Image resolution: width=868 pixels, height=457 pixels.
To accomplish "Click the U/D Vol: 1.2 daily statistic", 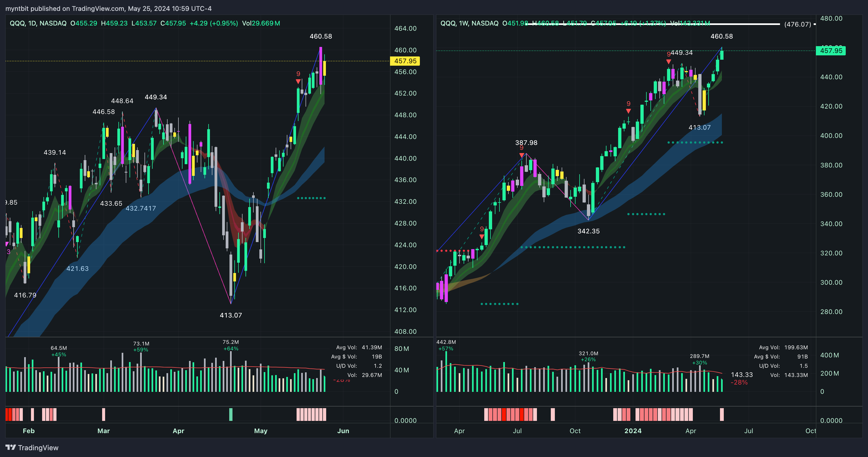I will [359, 366].
